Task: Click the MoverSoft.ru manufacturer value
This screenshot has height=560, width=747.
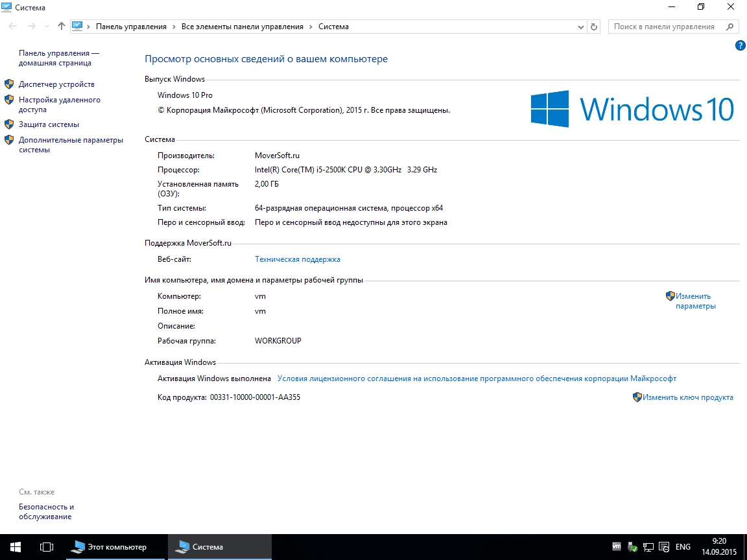Action: (x=278, y=156)
